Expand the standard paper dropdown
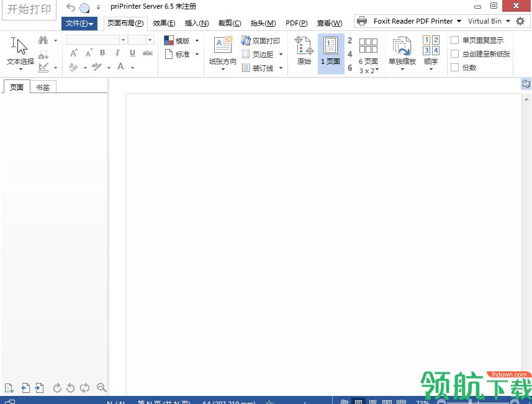This screenshot has width=532, height=404. point(197,54)
